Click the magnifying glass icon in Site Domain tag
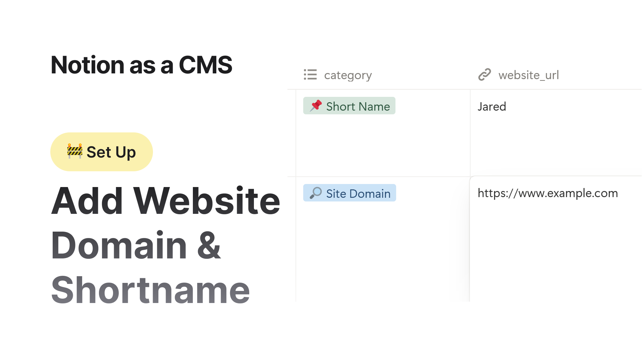Viewport: 644px width, 362px height. pyautogui.click(x=316, y=193)
